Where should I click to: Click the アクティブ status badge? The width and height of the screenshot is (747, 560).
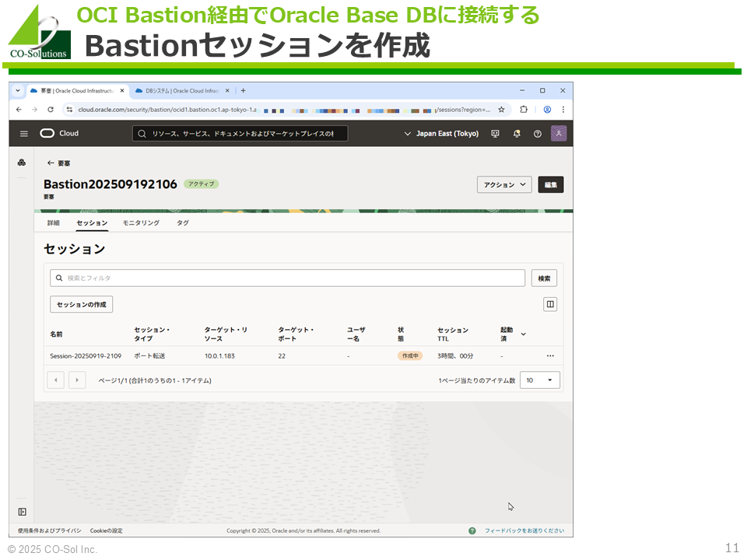[x=201, y=184]
